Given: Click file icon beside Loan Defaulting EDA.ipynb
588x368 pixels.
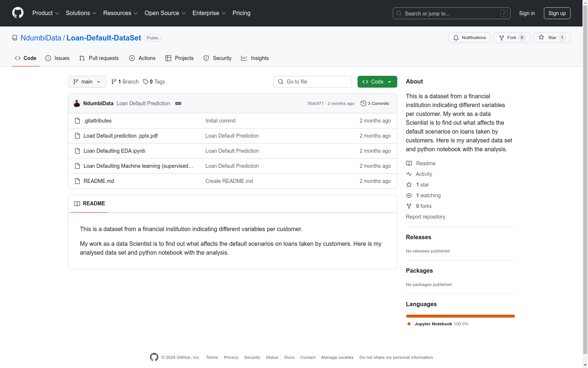Looking at the screenshot, I should pyautogui.click(x=77, y=151).
